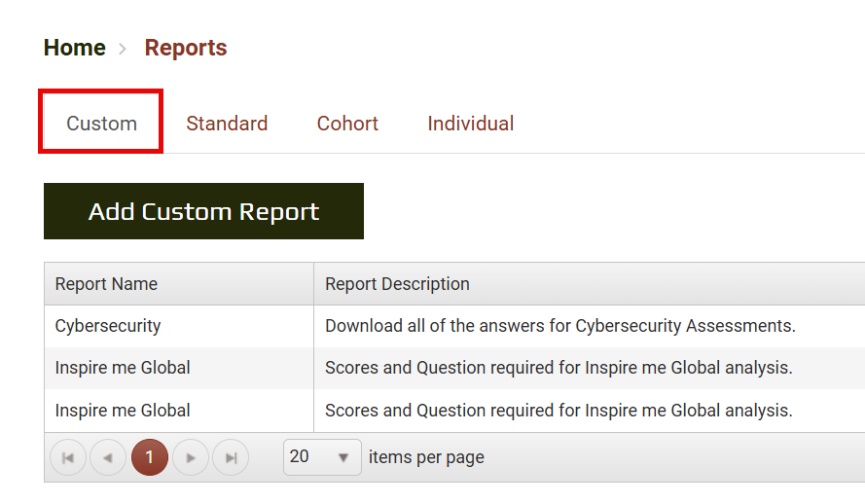Switch to the Custom tab
Screen dimensions: 865x504
coord(101,124)
